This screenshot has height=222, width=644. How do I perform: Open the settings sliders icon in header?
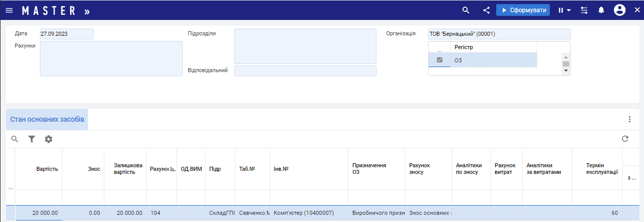click(x=584, y=10)
